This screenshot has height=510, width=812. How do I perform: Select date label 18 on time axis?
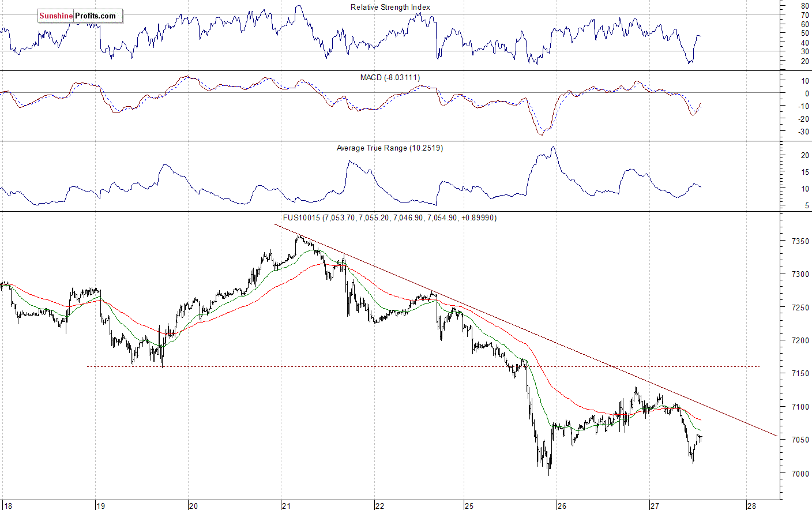[7, 506]
